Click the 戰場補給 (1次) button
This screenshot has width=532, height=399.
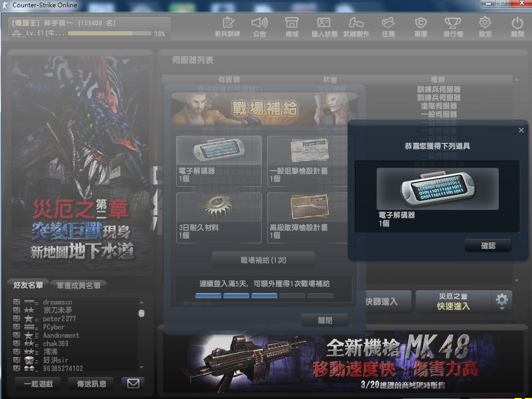(263, 260)
